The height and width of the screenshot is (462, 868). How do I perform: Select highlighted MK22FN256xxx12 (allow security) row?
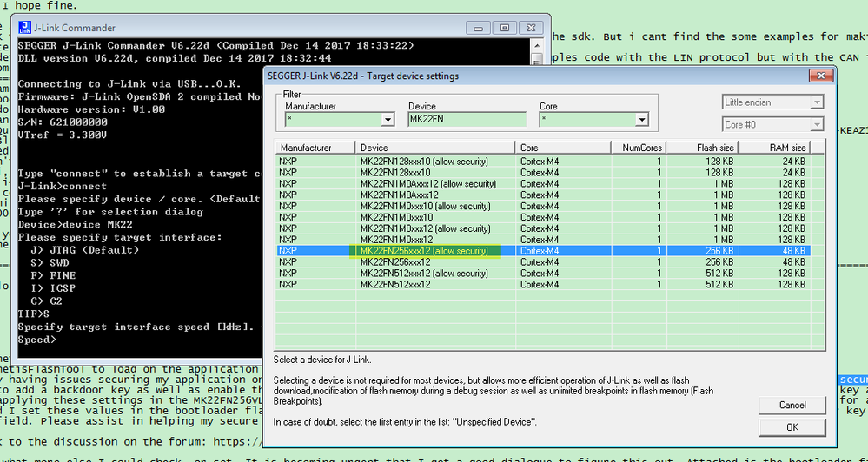point(543,251)
